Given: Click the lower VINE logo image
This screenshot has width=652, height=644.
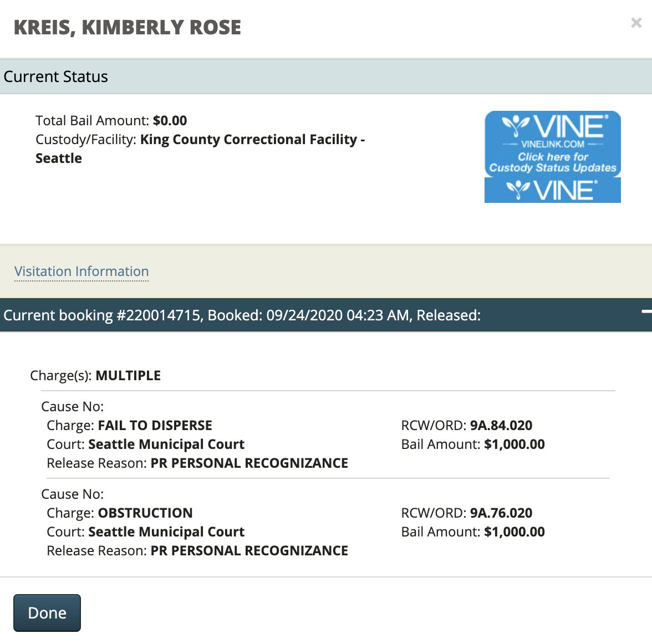Looking at the screenshot, I should 553,190.
